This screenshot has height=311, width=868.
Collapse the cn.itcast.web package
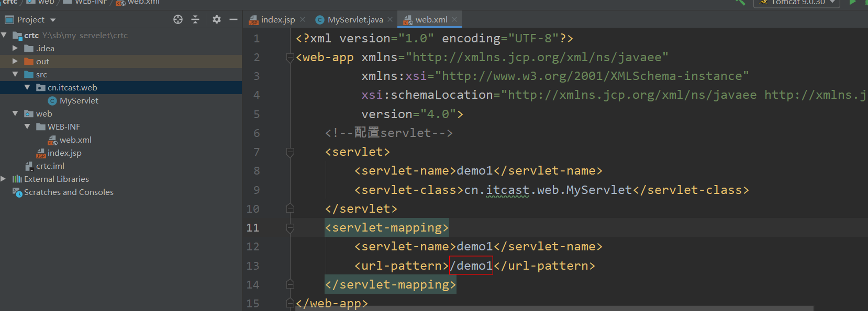pos(27,87)
